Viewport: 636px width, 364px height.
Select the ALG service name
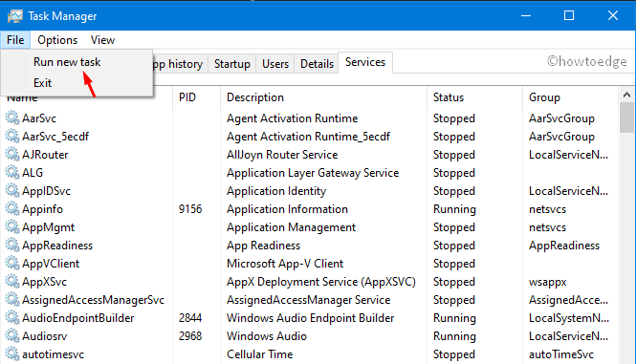tap(33, 173)
